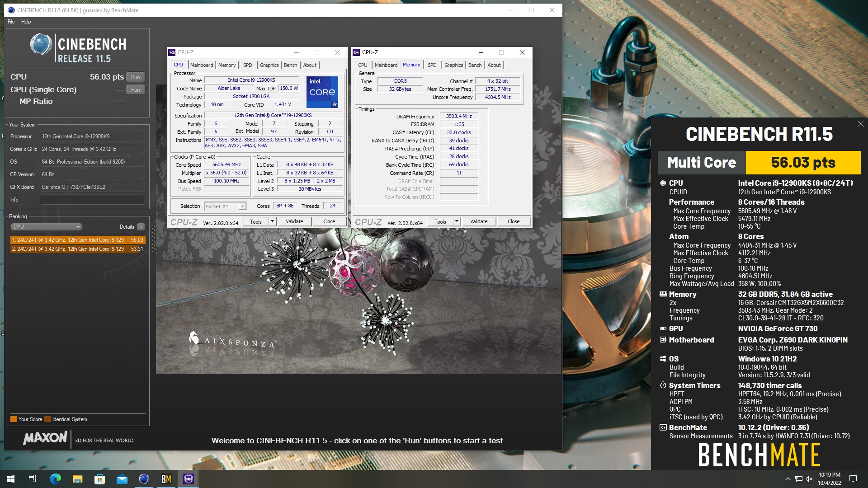Expand Tools dropdown arrow in right CPU-Z

point(457,222)
